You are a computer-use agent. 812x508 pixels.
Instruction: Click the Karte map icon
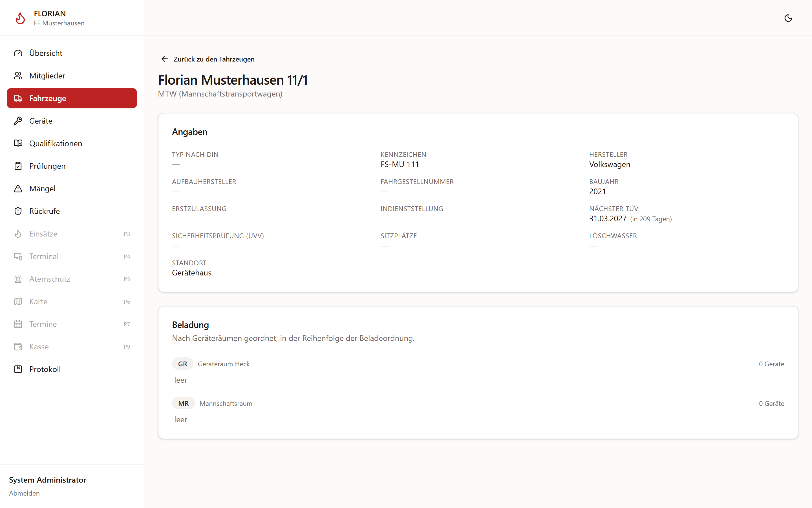18,301
